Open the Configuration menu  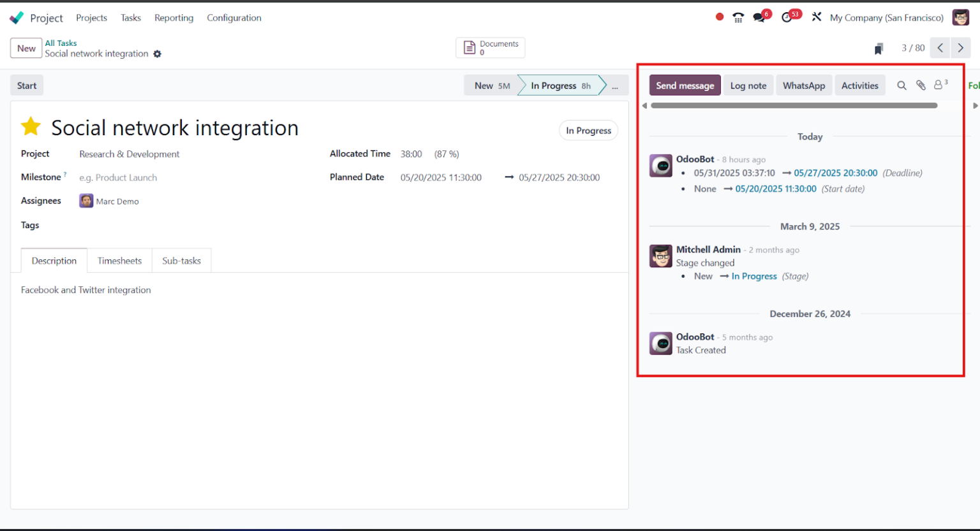tap(234, 18)
